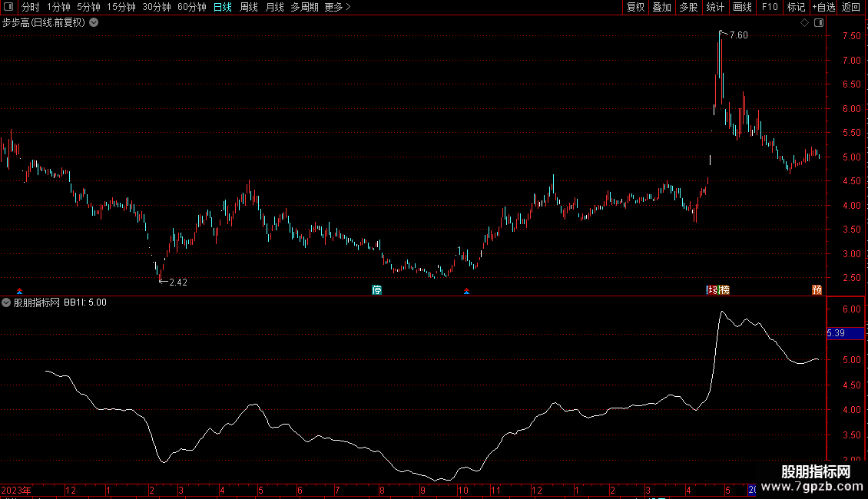Click the first red arrow event marker
868x499 pixels.
[19, 291]
